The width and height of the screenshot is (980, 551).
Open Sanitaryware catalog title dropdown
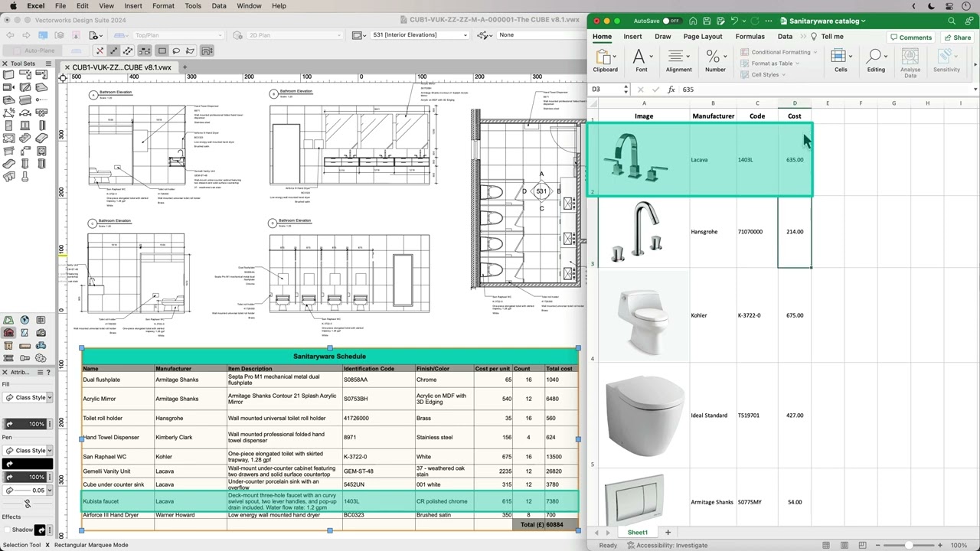828,21
